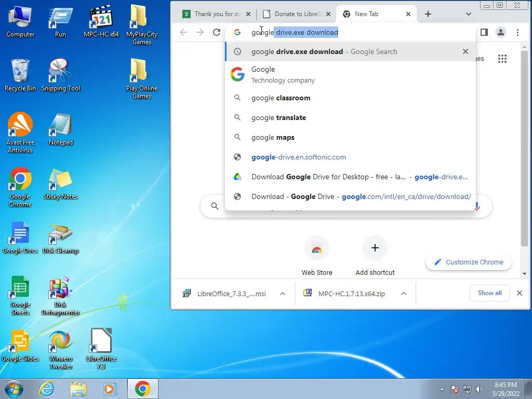Image resolution: width=532 pixels, height=399 pixels.
Task: Launch MPC-HC x64 desktop shortcut
Action: [101, 22]
